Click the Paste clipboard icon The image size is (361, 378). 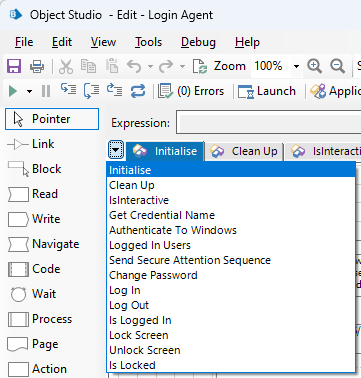112,66
